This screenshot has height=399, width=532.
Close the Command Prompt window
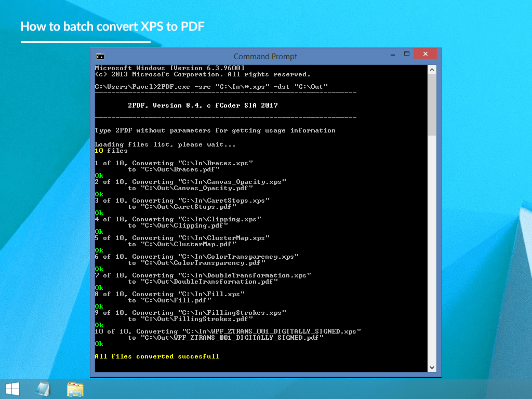pyautogui.click(x=425, y=54)
